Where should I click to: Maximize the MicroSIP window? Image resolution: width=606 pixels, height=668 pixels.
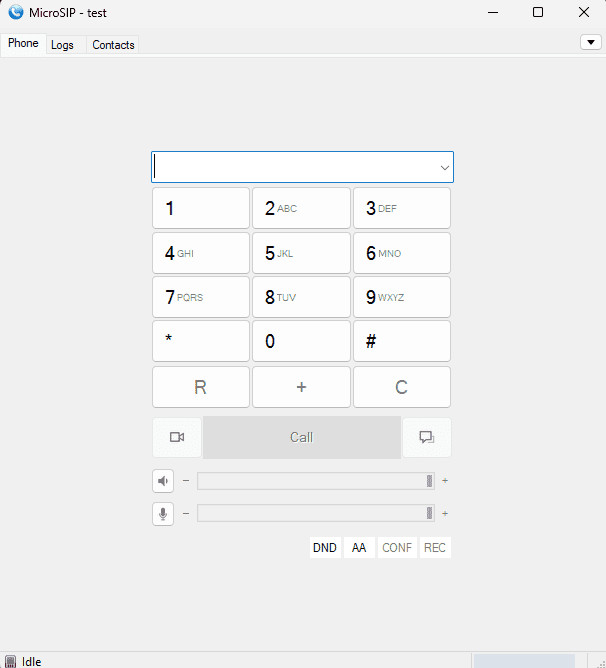[538, 12]
